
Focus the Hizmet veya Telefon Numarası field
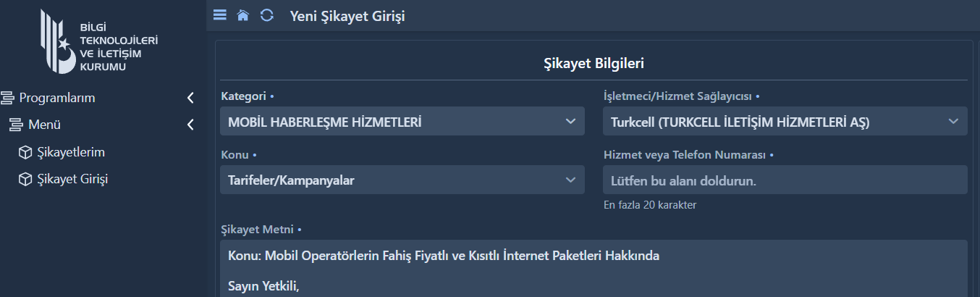click(x=785, y=180)
